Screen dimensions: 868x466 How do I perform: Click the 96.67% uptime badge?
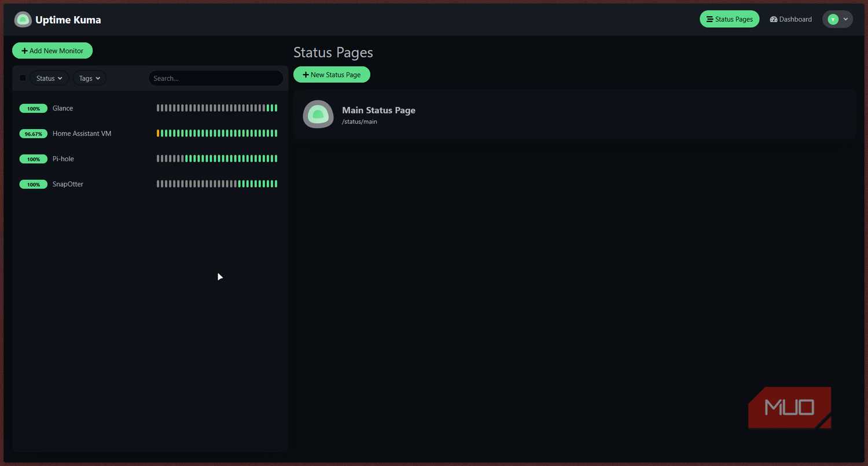[x=34, y=134]
